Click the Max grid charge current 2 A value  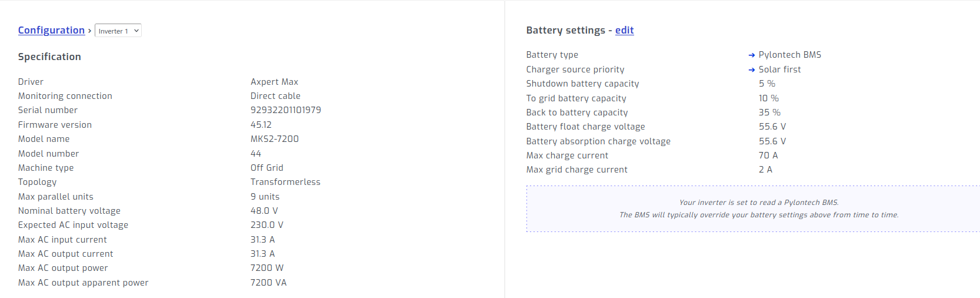(x=765, y=170)
